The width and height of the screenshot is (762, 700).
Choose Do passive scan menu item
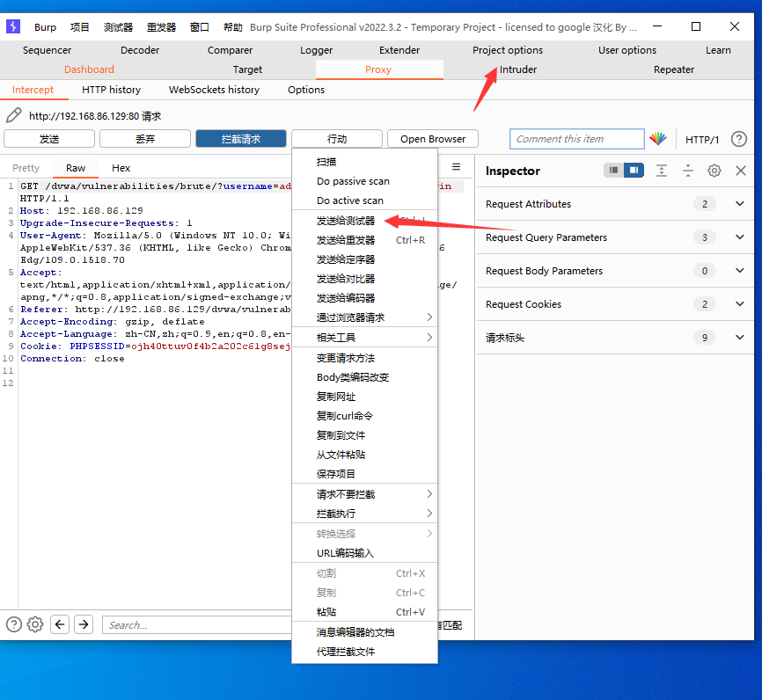pyautogui.click(x=364, y=181)
